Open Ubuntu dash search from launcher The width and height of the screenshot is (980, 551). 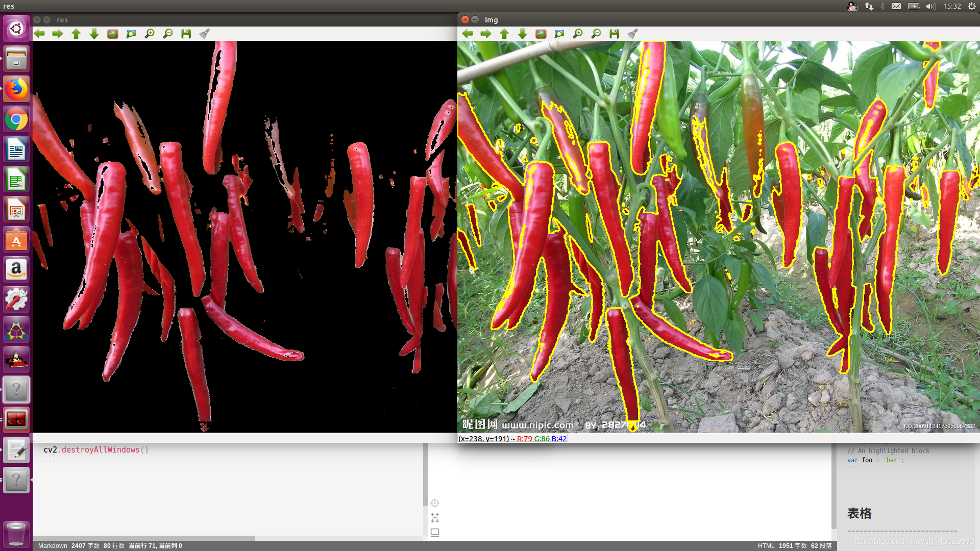(x=16, y=29)
